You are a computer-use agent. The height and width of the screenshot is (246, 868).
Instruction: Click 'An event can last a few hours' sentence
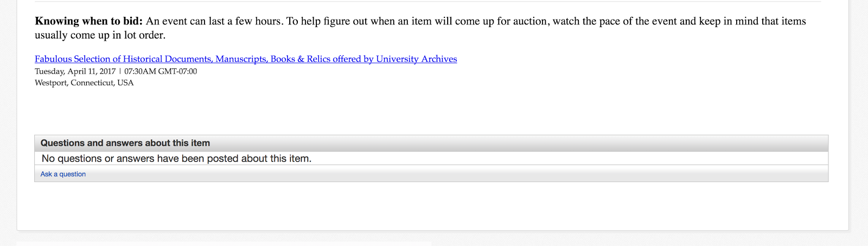pyautogui.click(x=214, y=21)
